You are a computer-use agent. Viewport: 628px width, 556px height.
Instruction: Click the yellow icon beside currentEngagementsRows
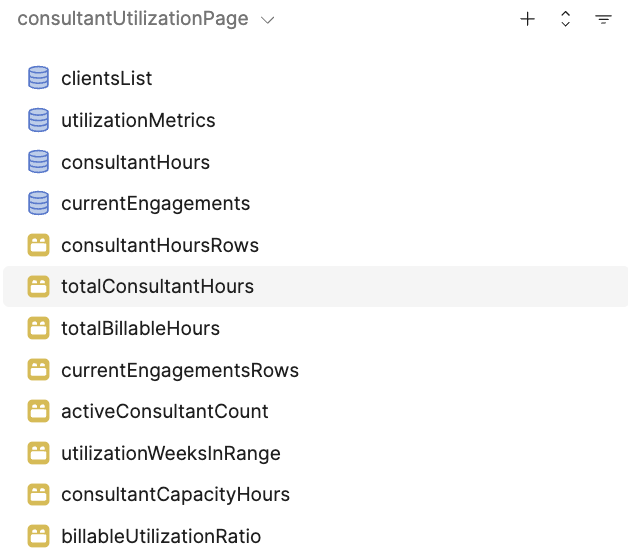point(38,370)
